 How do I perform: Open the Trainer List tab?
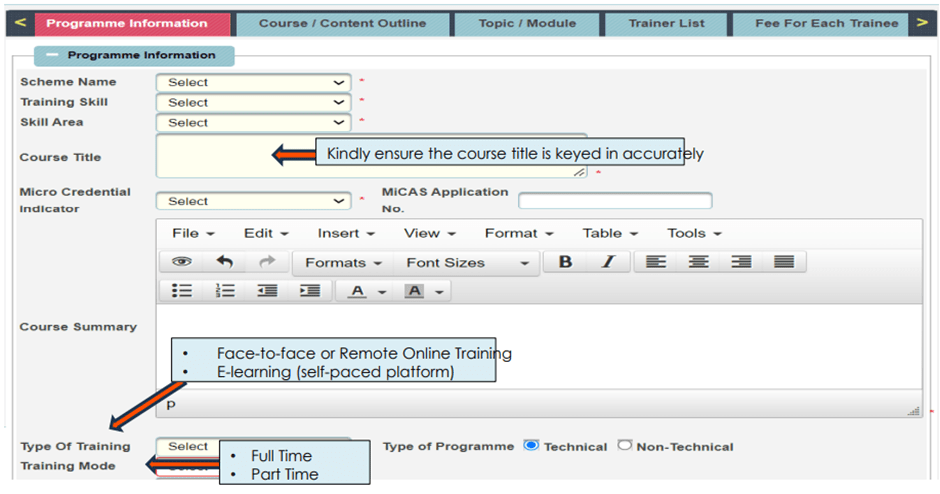[x=666, y=23]
